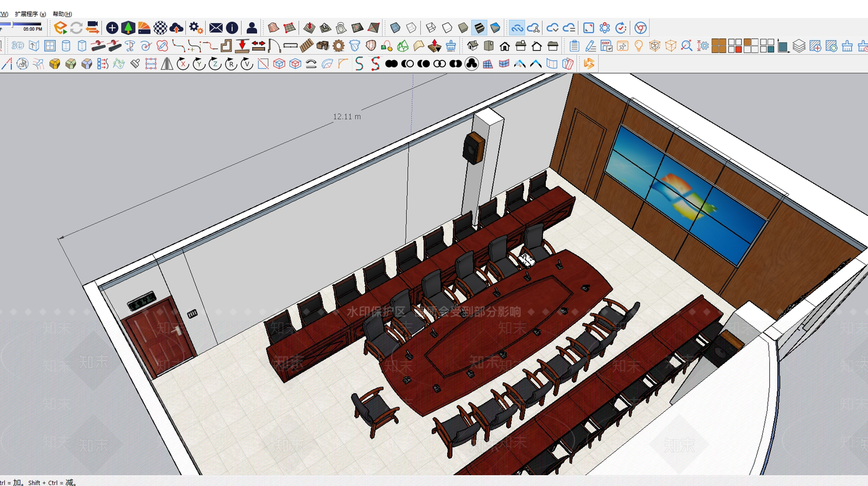Switch to Hidden Line display style
Viewport: 868px width, 486px height.
(x=447, y=28)
